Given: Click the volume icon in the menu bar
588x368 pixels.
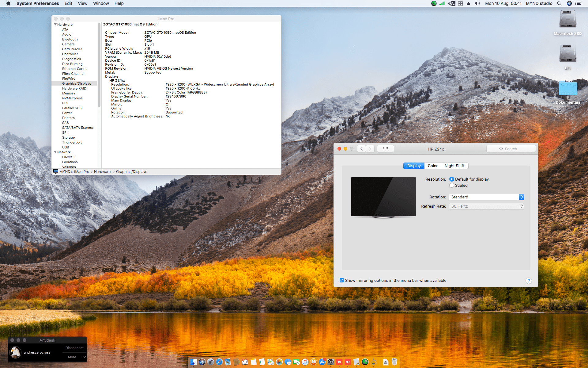Looking at the screenshot, I should 477,3.
